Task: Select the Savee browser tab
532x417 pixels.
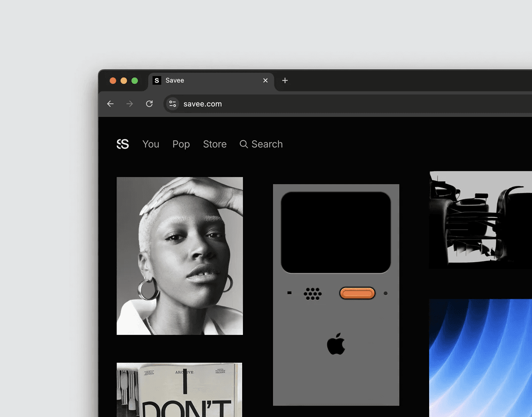Action: [211, 81]
